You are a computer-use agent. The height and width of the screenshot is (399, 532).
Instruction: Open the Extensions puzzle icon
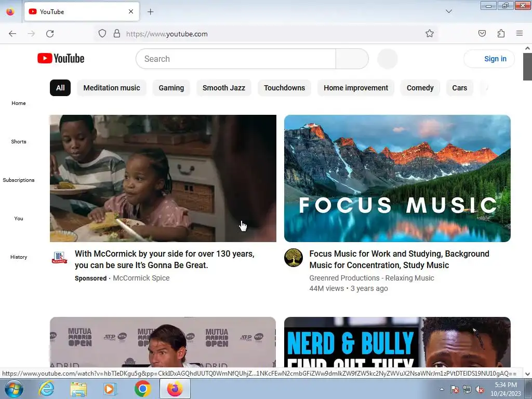(501, 34)
